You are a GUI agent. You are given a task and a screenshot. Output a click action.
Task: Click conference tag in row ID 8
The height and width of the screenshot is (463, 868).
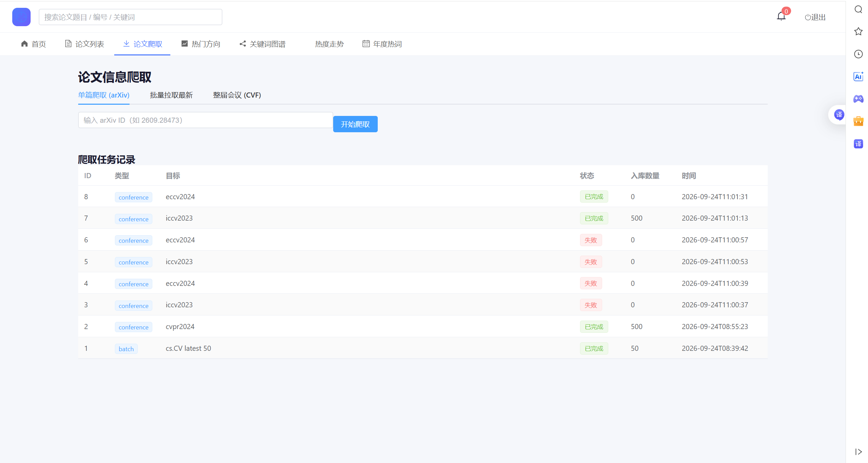tap(133, 197)
